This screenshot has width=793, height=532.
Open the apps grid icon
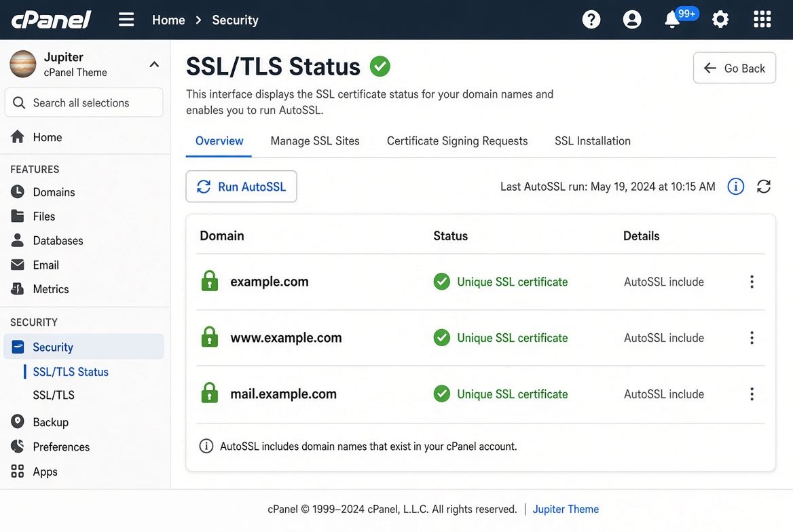[x=762, y=20]
